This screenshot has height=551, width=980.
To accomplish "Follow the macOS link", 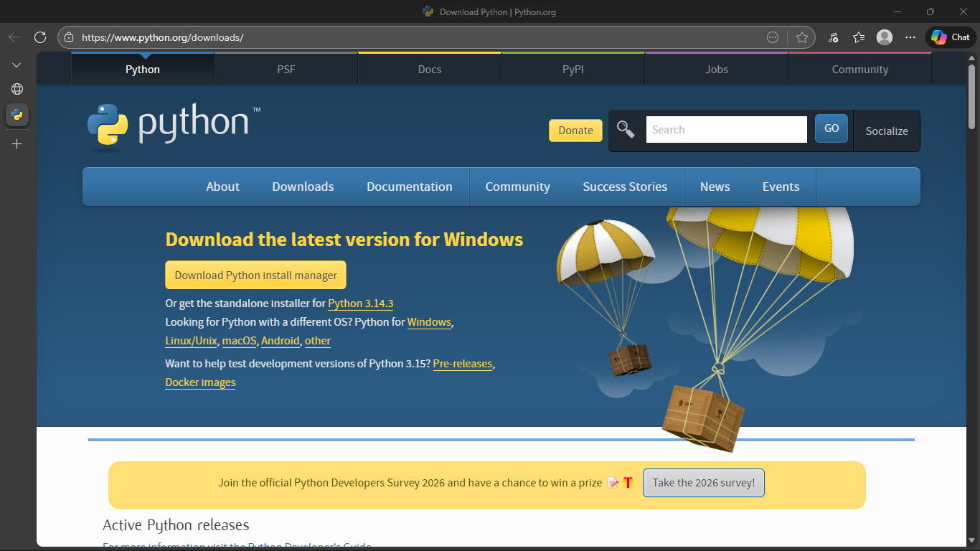I will click(x=239, y=341).
